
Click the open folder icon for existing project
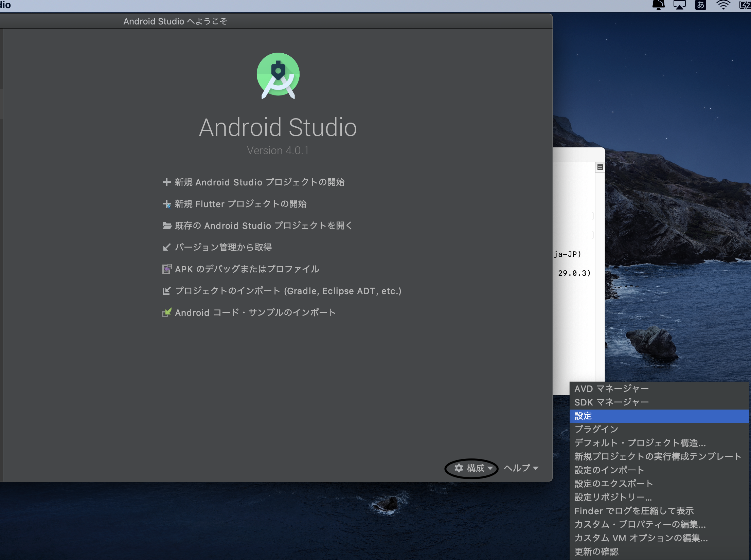(x=167, y=225)
